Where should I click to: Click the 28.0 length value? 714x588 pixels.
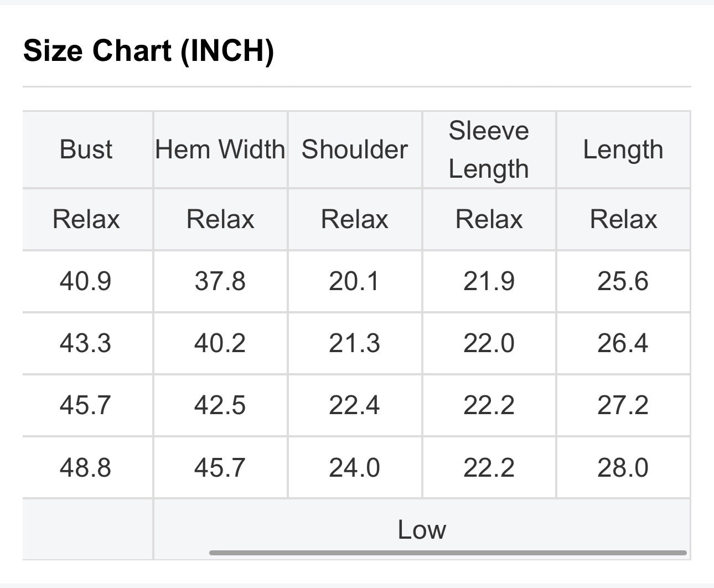pos(623,468)
